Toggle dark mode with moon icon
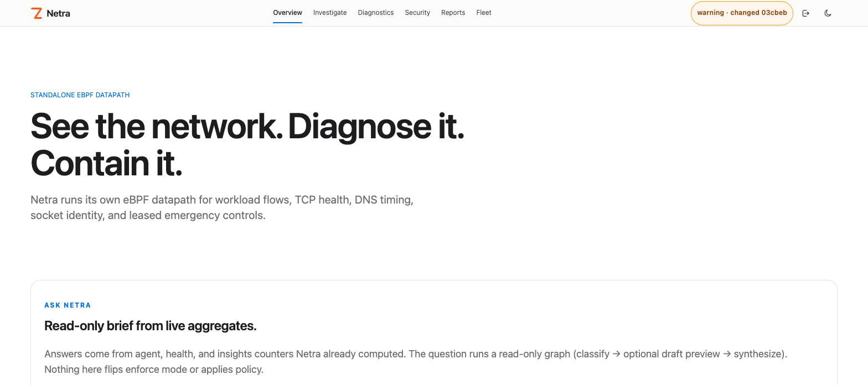This screenshot has width=868, height=385. point(828,13)
